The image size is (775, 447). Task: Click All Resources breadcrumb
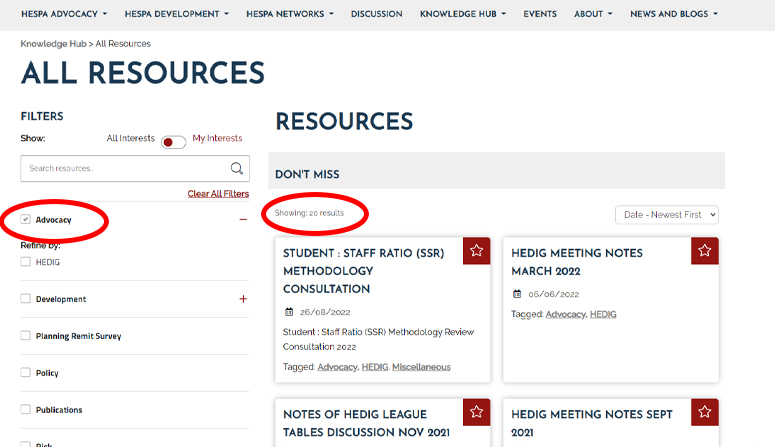click(123, 44)
